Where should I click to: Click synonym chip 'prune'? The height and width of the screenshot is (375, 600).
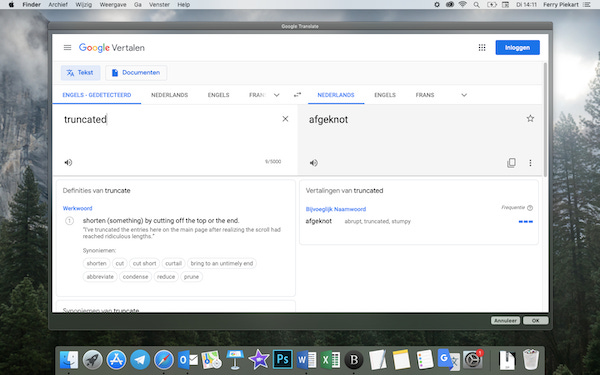(x=191, y=277)
